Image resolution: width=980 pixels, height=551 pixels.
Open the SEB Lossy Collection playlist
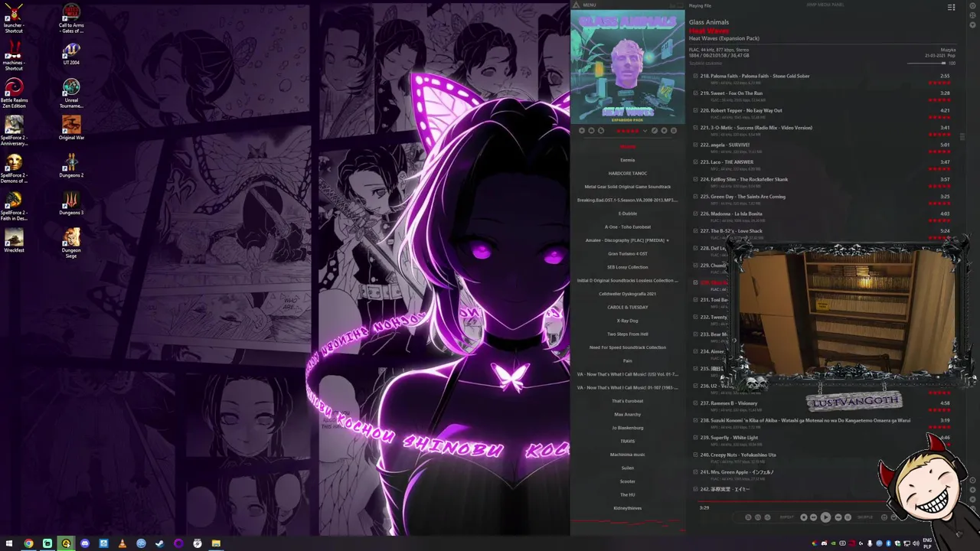627,267
